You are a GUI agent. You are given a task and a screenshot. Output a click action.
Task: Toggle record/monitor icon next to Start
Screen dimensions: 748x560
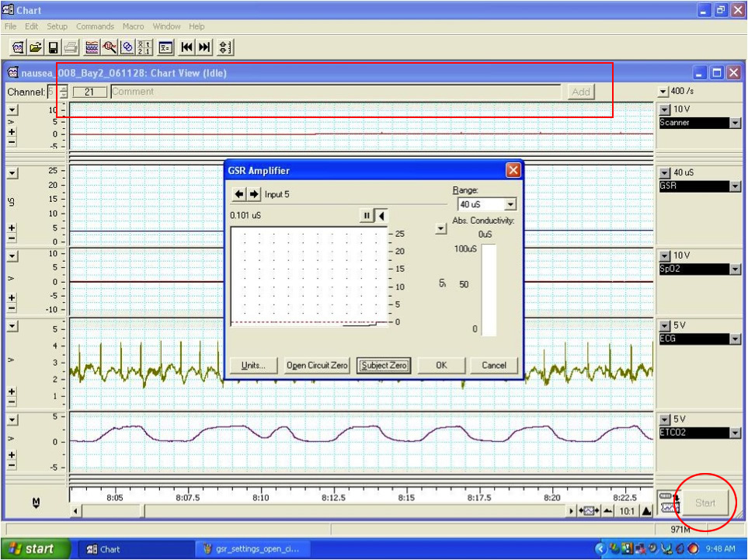[669, 503]
